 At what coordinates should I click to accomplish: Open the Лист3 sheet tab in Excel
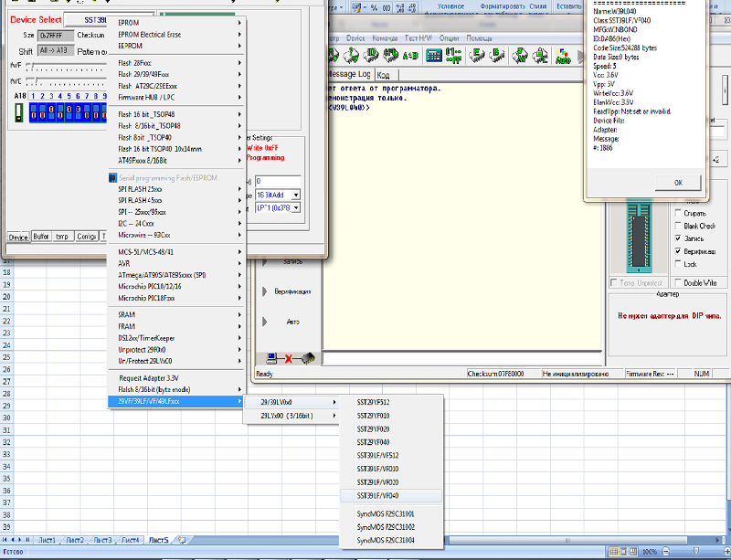click(x=103, y=541)
